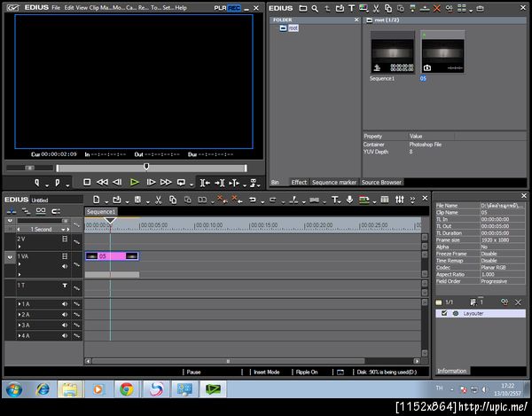Screen dimensions: 532x416
Task: Search the bin with the magnifier icon
Action: point(316,8)
